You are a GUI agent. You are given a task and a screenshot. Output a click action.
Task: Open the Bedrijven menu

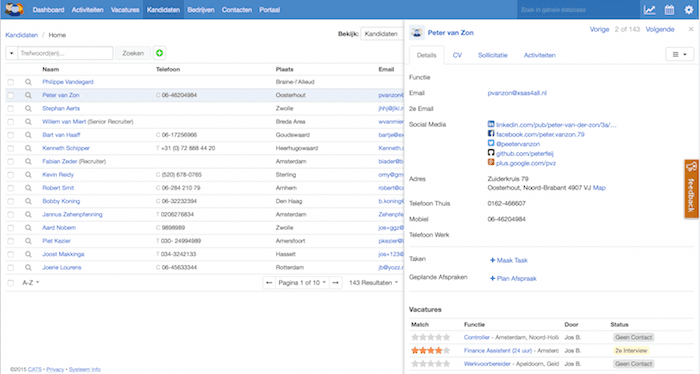click(201, 10)
